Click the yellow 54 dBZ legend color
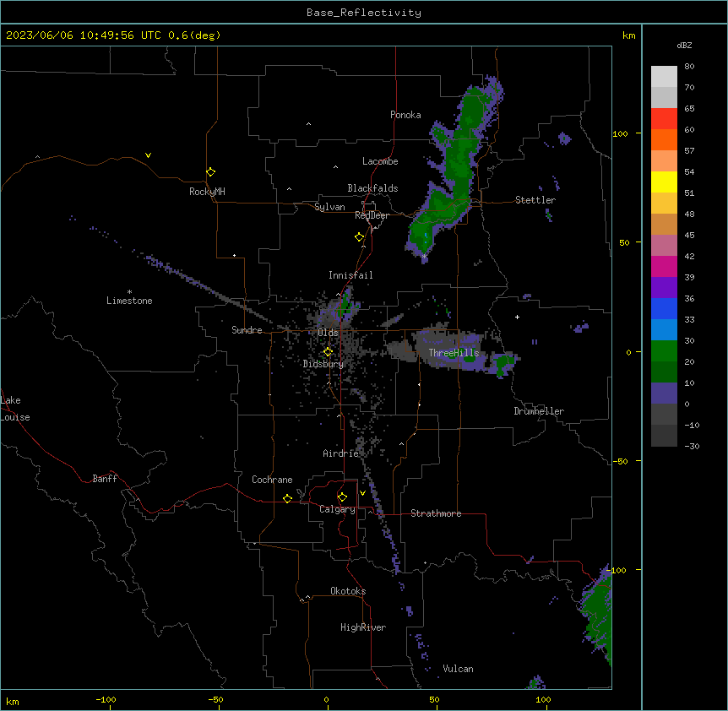The width and height of the screenshot is (728, 711). tap(664, 182)
